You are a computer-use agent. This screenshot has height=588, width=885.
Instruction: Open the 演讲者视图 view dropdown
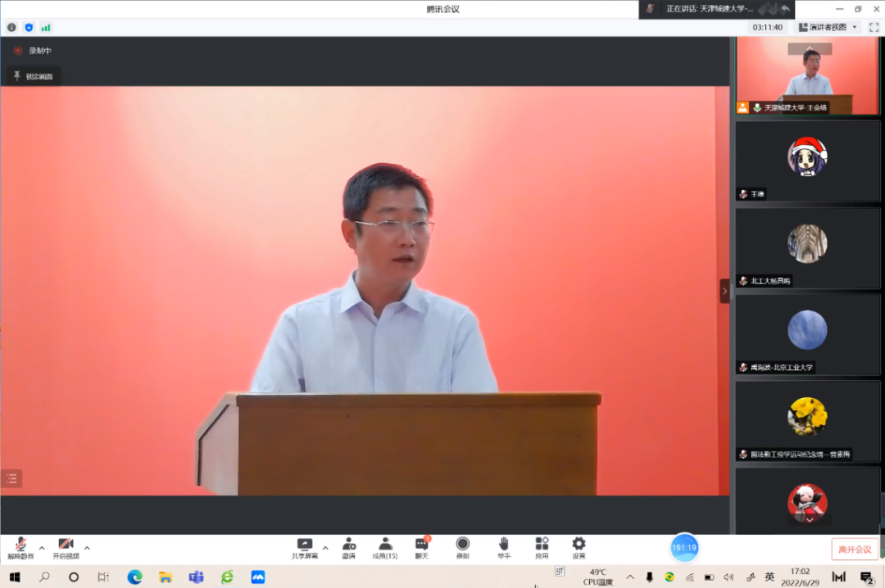coord(828,27)
